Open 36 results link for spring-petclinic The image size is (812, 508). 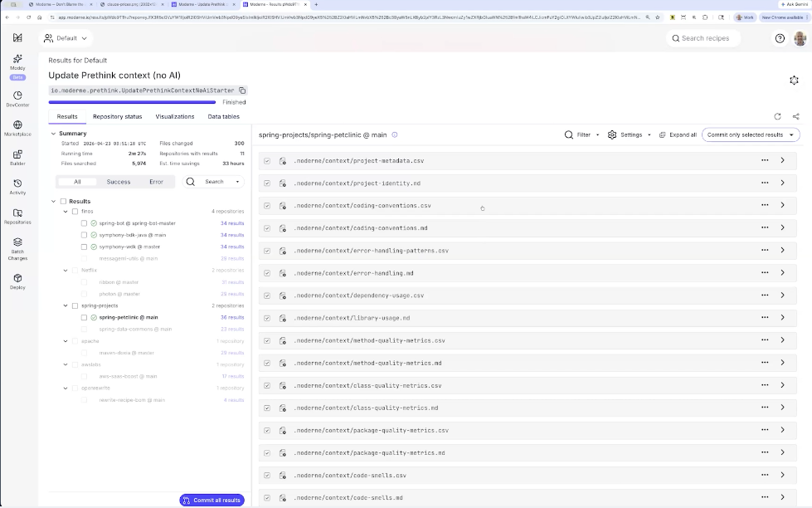click(232, 317)
